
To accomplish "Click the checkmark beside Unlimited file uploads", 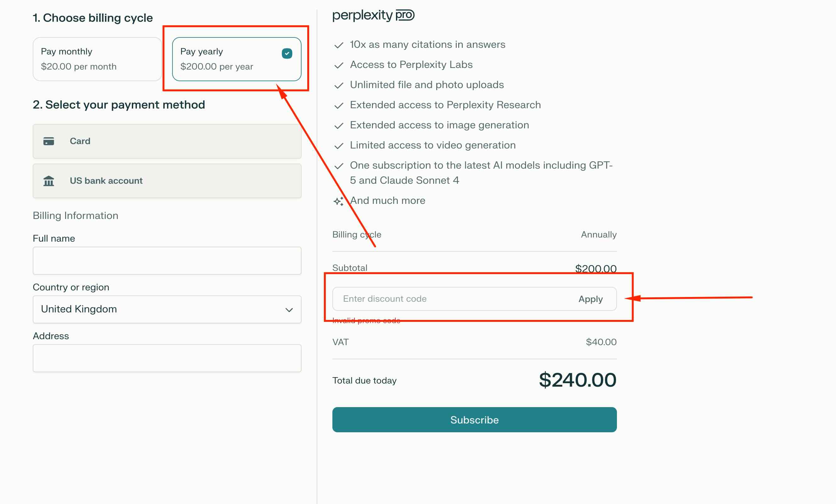I will click(x=339, y=86).
